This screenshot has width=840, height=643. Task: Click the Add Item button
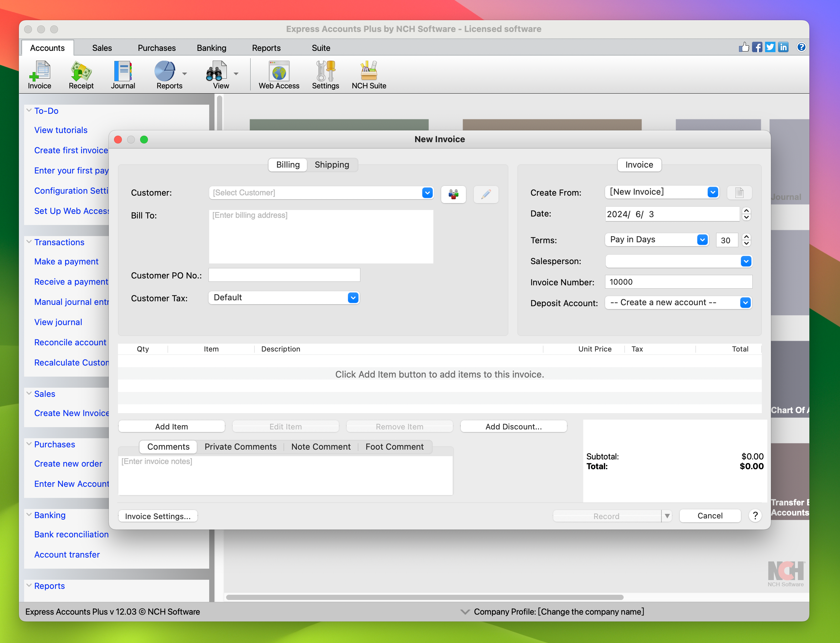point(171,426)
